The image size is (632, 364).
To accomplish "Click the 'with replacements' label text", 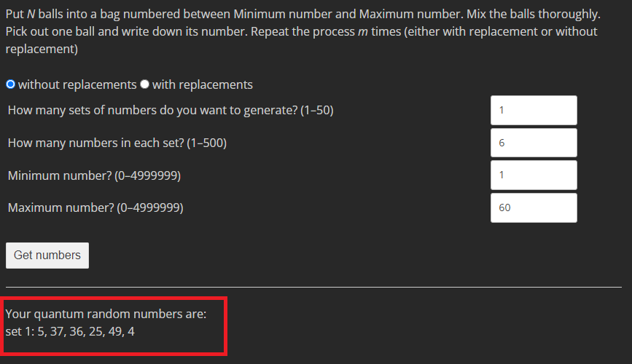I will tap(203, 84).
